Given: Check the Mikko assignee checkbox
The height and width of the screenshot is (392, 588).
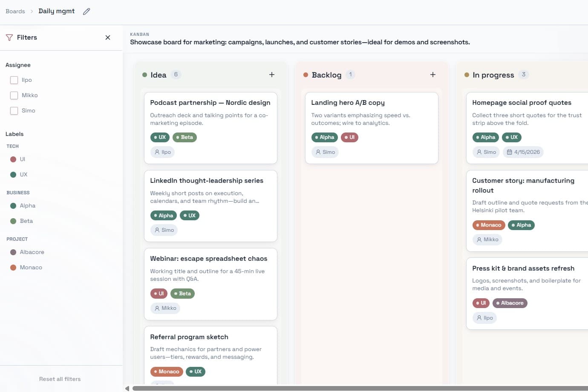Looking at the screenshot, I should pyautogui.click(x=14, y=95).
